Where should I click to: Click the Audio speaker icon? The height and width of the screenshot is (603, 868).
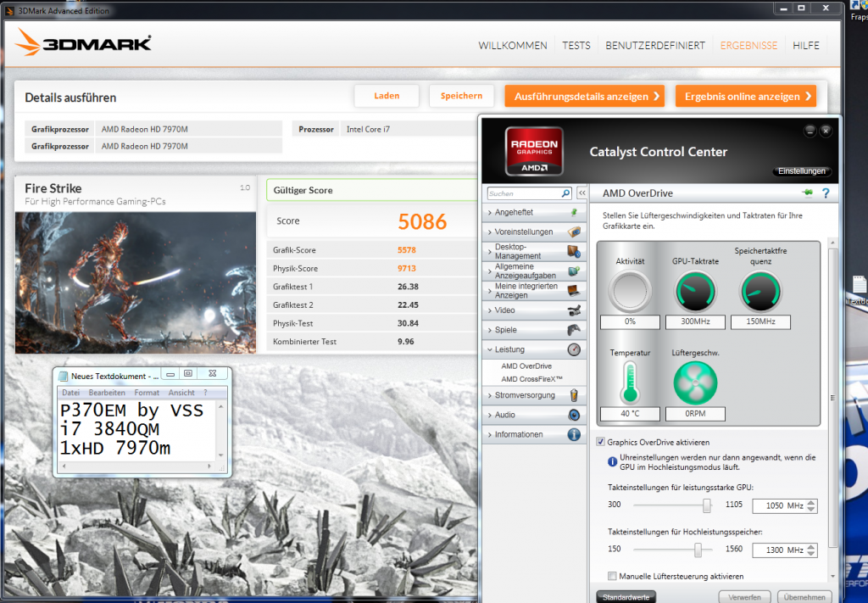click(574, 415)
